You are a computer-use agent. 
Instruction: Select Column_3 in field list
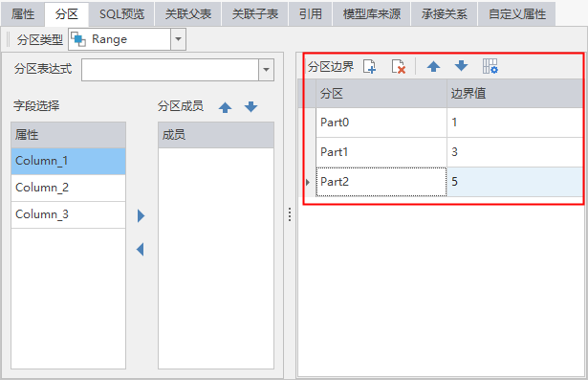(x=68, y=214)
